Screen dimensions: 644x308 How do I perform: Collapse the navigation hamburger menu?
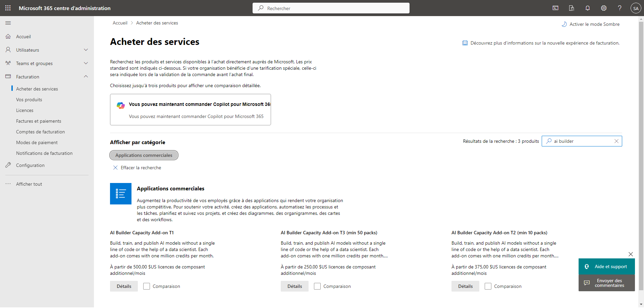pyautogui.click(x=8, y=23)
